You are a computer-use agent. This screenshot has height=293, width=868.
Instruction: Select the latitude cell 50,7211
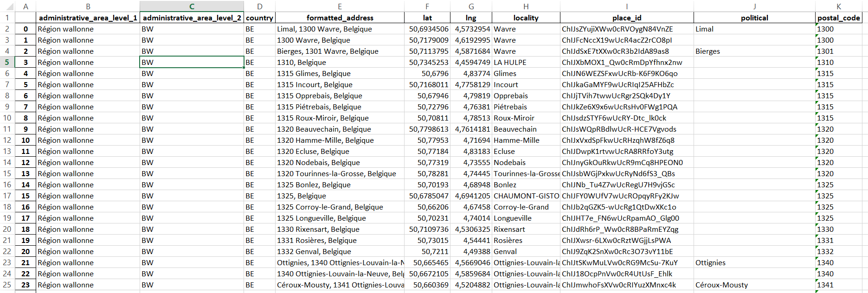[427, 251]
